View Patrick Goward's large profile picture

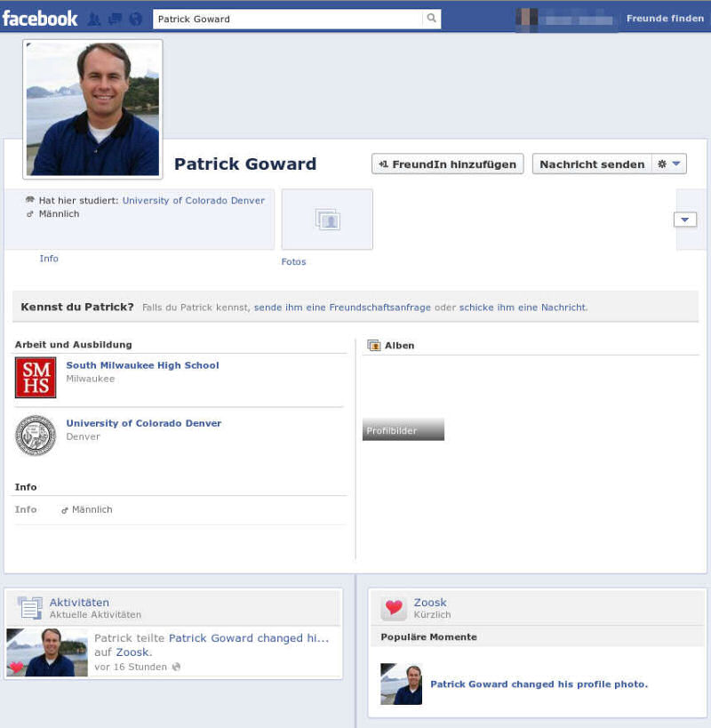pyautogui.click(x=92, y=109)
